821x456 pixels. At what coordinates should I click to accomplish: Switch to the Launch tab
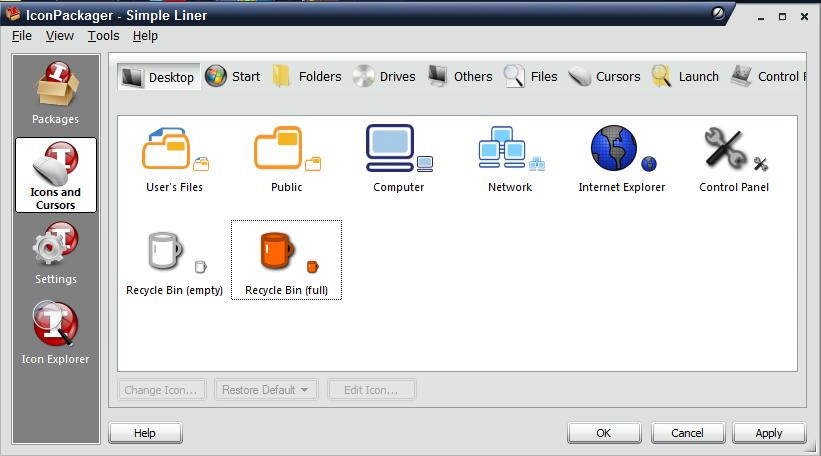tap(685, 76)
